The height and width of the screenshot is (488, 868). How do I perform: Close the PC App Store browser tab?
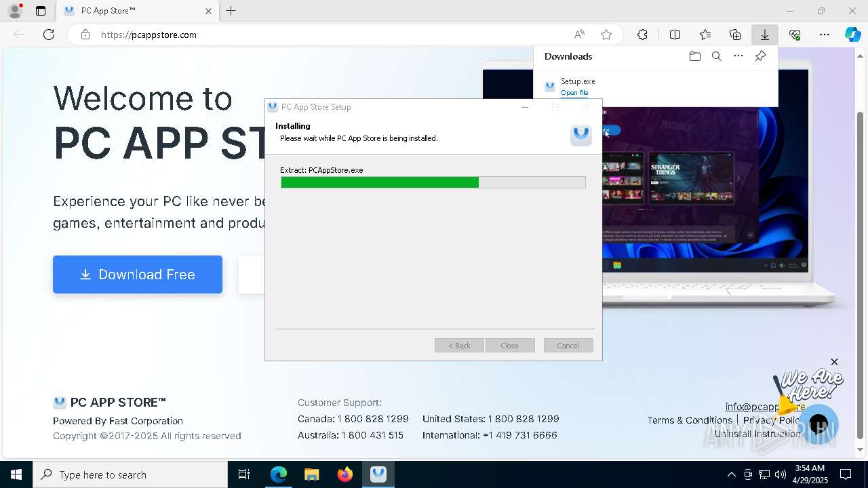click(208, 11)
